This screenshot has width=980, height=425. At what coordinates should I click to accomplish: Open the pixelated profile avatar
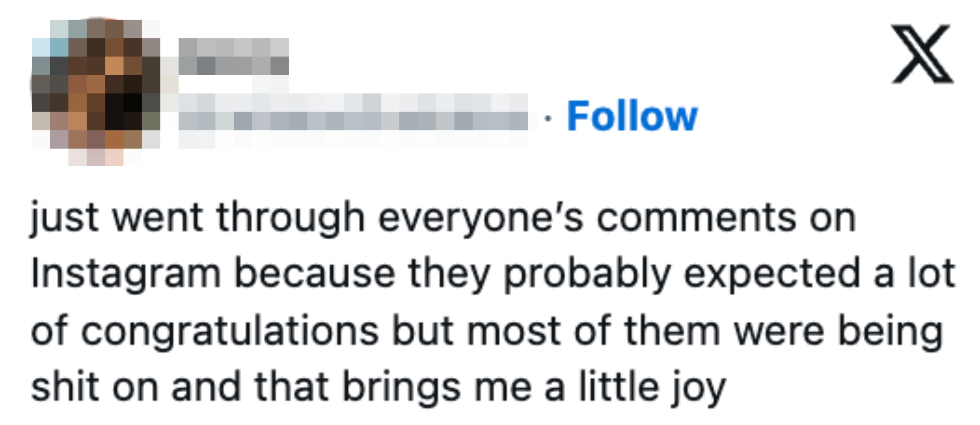[96, 91]
